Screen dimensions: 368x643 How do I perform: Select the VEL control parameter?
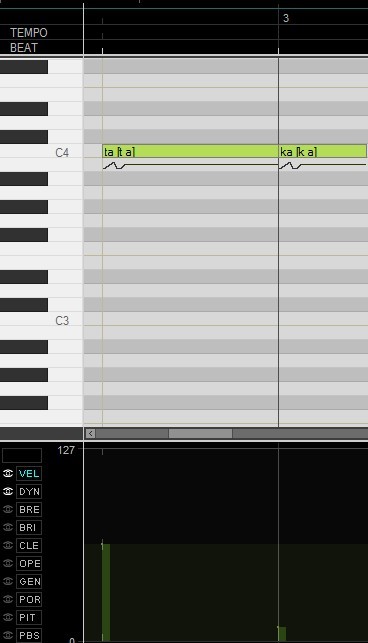tap(29, 474)
